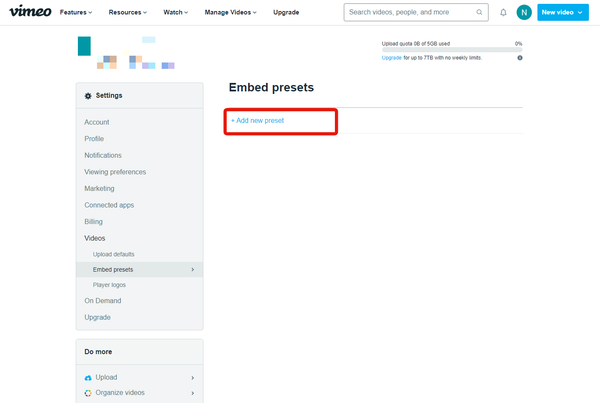
Task: Click the upload quota info icon
Action: point(520,58)
